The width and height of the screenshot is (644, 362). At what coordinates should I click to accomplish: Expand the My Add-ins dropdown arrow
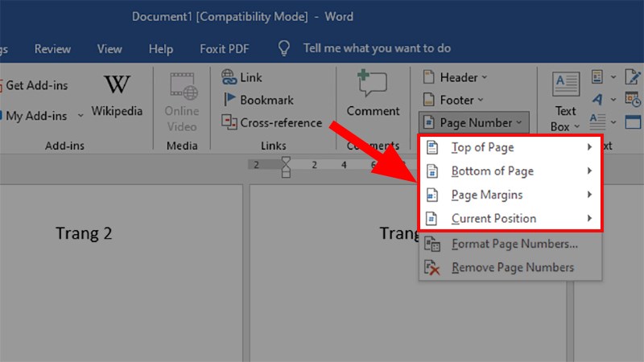point(80,116)
